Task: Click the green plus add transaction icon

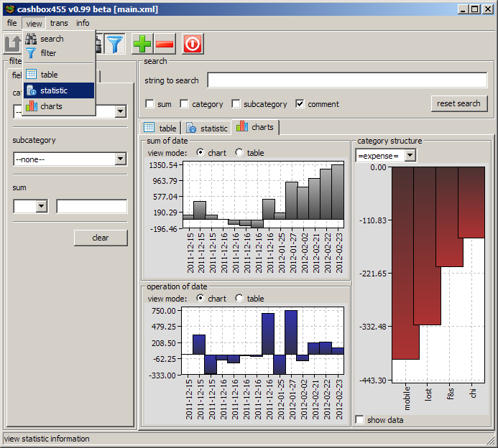Action: click(142, 44)
